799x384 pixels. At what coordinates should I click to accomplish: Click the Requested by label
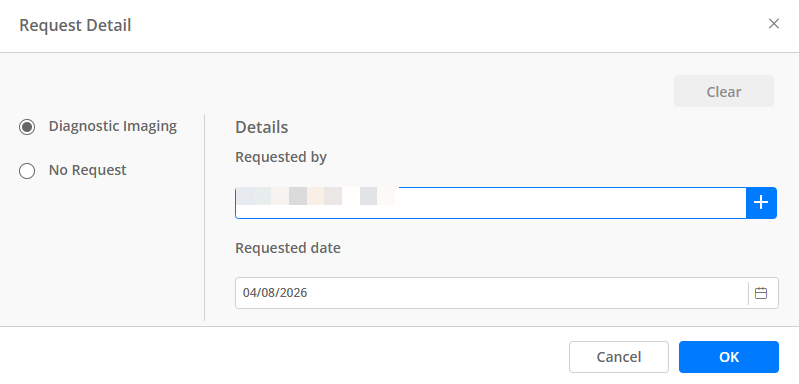tap(281, 157)
